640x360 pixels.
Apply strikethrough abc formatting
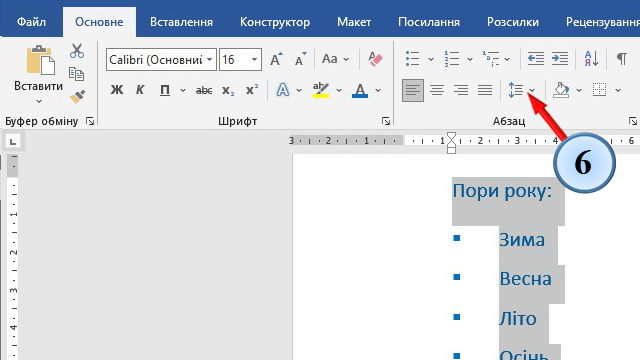point(204,90)
